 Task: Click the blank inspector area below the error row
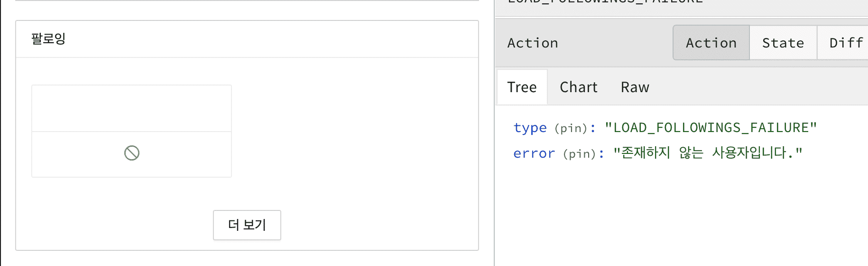click(x=681, y=214)
